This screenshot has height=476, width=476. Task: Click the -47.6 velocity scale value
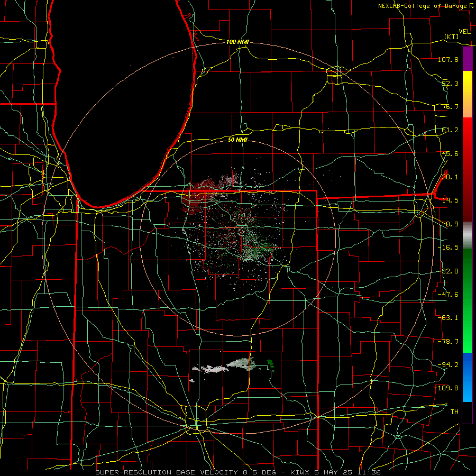pyautogui.click(x=448, y=295)
